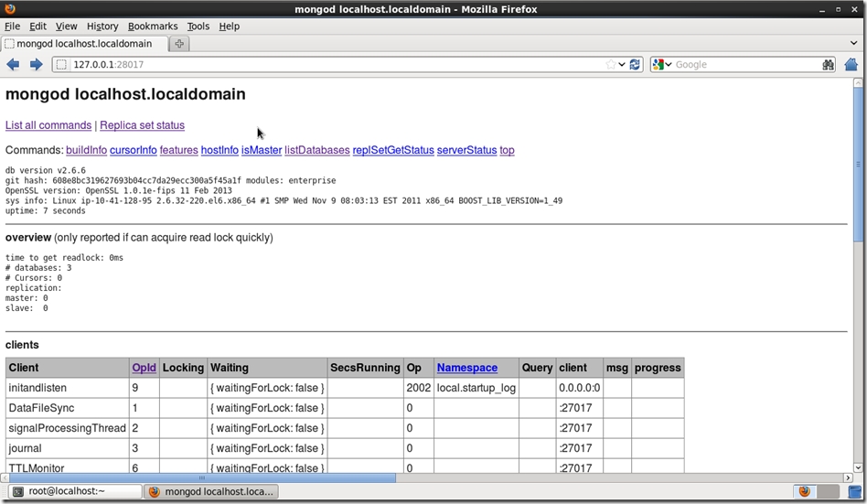Click the initandlisten client cell
Screen dimensions: 867x504
click(x=68, y=388)
